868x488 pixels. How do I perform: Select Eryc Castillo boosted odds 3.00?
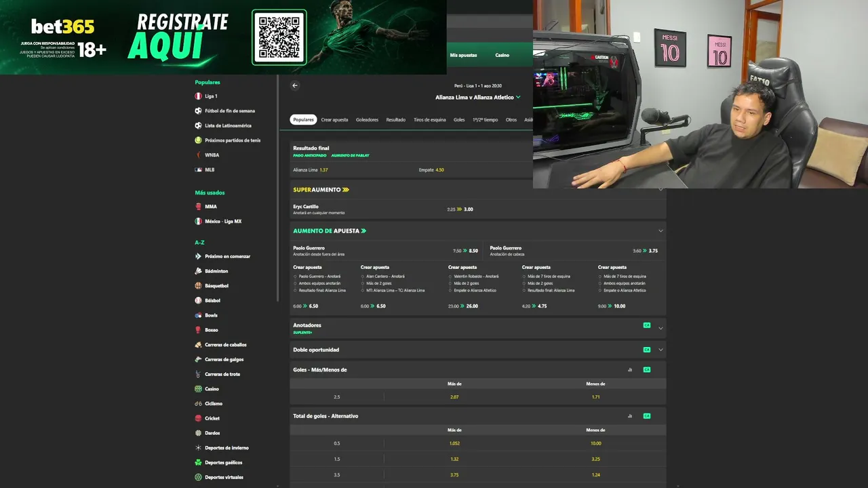coord(468,209)
